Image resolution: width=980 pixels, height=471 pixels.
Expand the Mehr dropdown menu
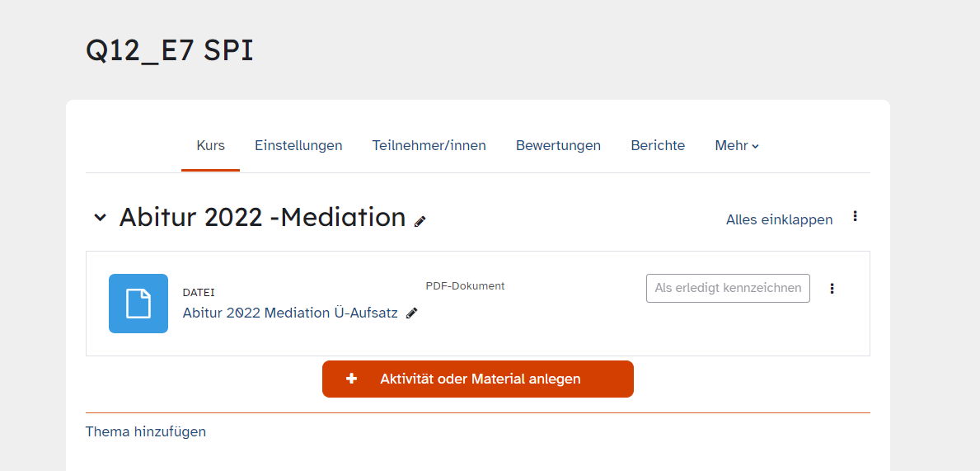point(737,146)
